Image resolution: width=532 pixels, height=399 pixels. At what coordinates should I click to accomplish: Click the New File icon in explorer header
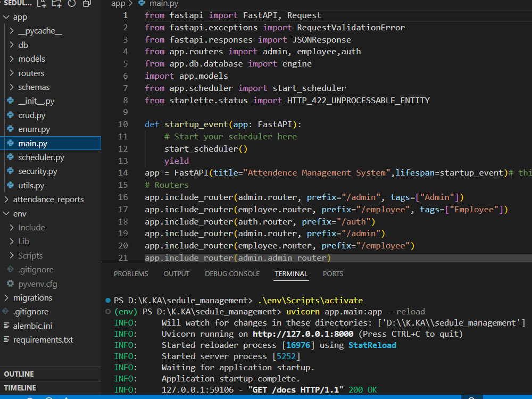41,3
